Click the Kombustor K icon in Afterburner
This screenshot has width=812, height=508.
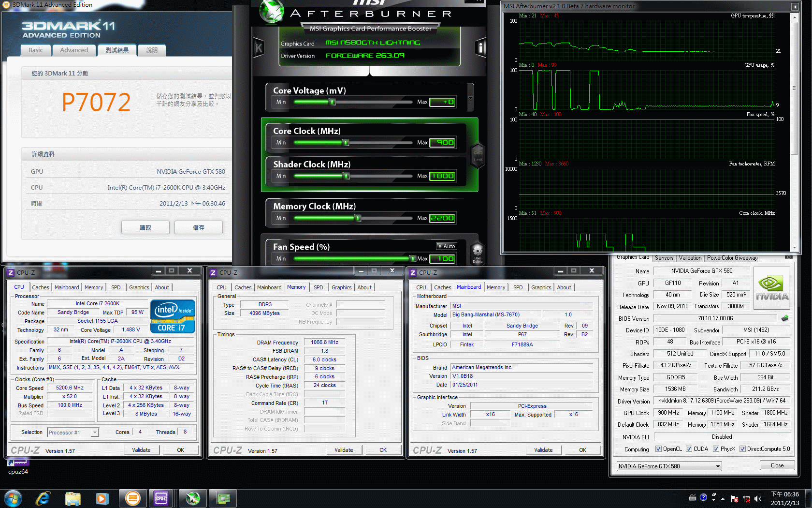[259, 48]
